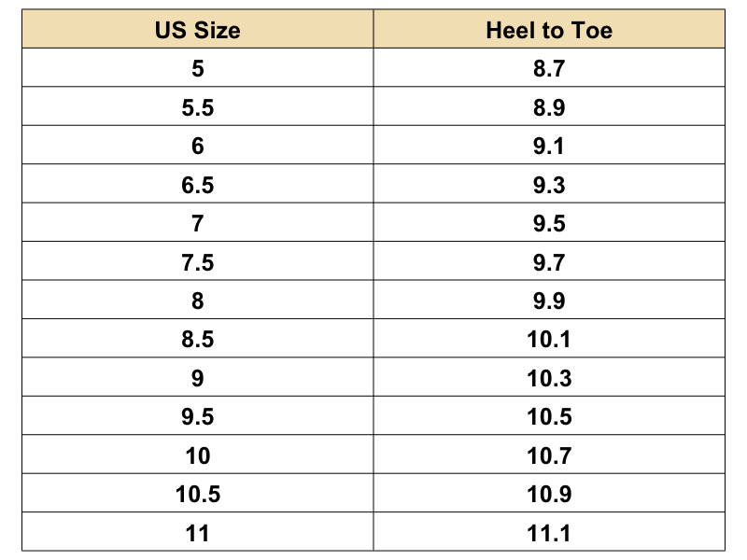Screen dimensions: 747x560
Task: Pick the 8.9 heel to toe value
Action: [x=549, y=107]
